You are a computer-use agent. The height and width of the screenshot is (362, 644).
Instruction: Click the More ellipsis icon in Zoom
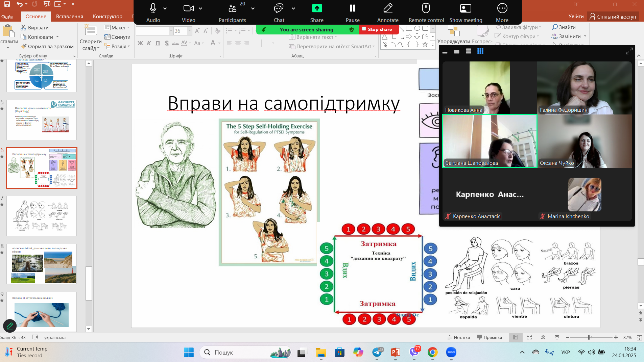[x=502, y=8]
